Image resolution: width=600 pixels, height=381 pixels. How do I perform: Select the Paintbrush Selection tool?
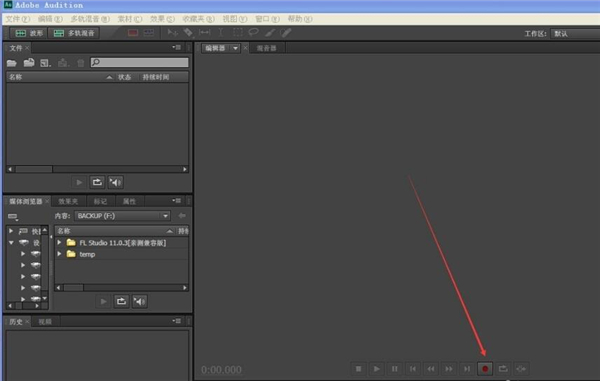pyautogui.click(x=270, y=33)
